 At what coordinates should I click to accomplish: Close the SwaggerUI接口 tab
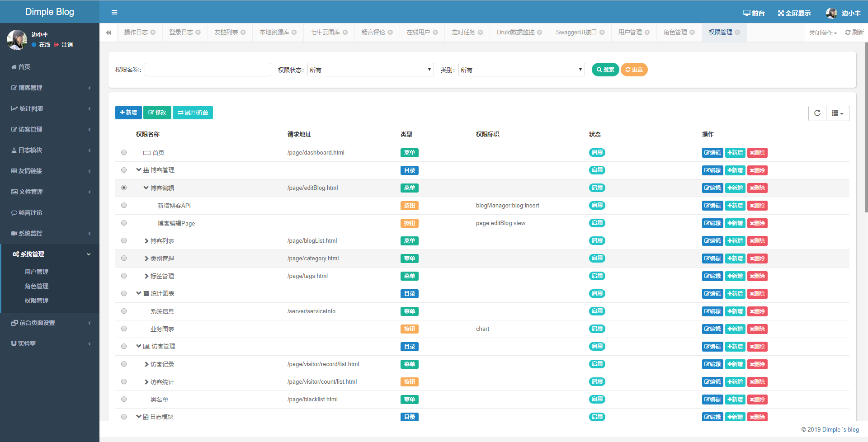pos(602,33)
